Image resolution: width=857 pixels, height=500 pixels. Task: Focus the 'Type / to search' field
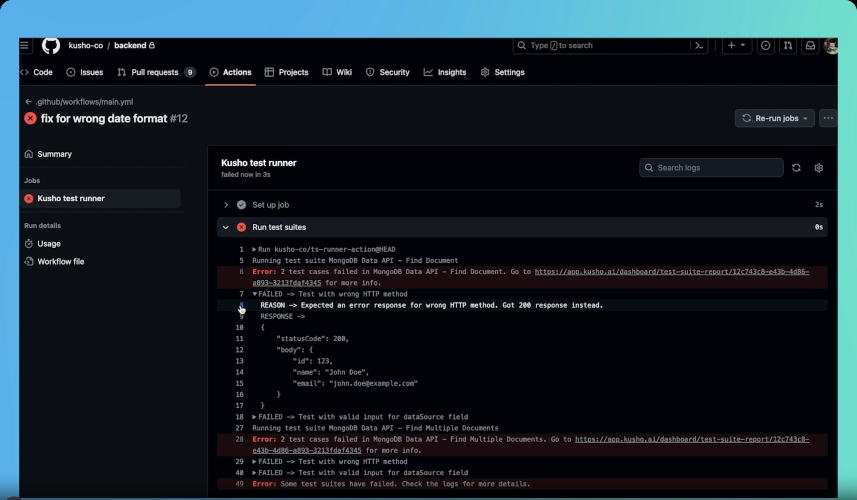tap(601, 45)
